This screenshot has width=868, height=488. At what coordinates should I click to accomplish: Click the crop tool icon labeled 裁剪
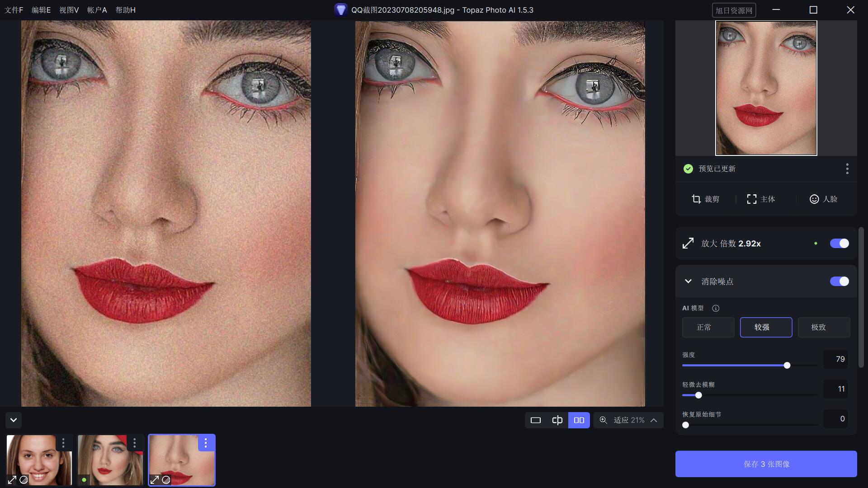point(696,199)
